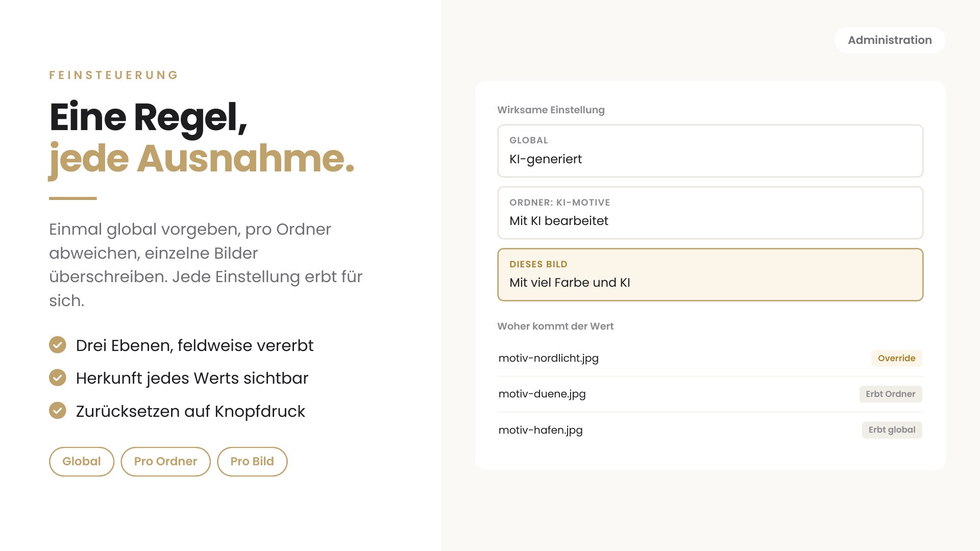Select the Pro Ordner pill
980x551 pixels.
point(165,461)
